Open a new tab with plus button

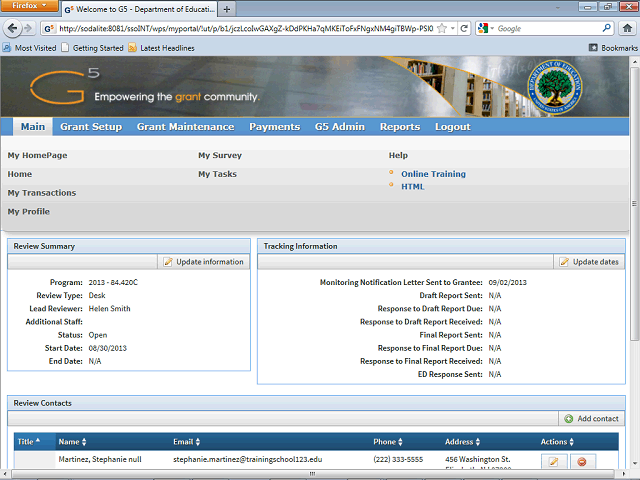pos(227,9)
